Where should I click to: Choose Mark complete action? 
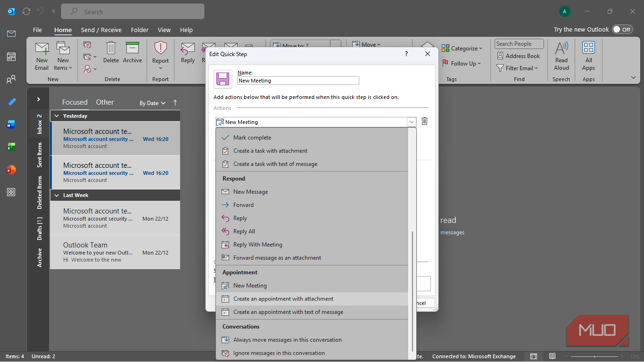(x=312, y=138)
